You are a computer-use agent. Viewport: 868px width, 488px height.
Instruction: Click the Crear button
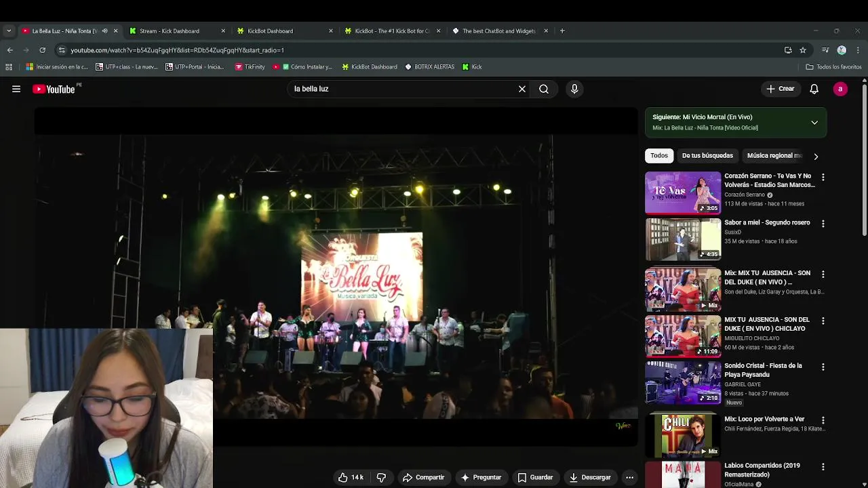(x=780, y=89)
